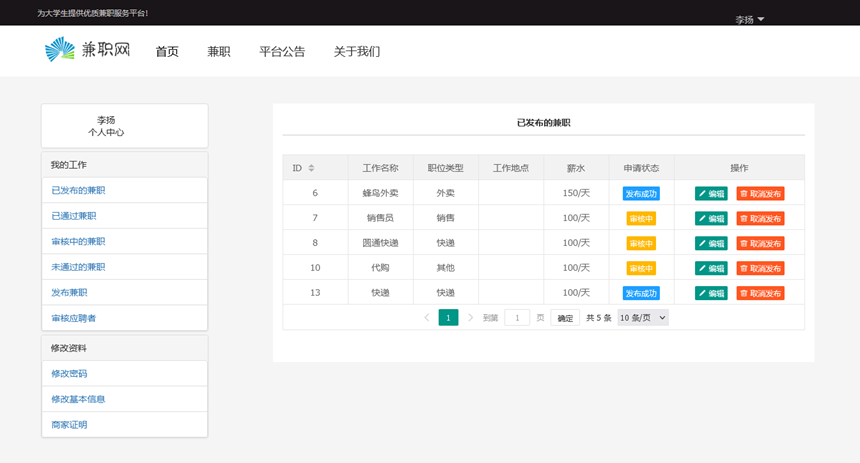Viewport: 860px width, 463px height.
Task: Click 发布成功 status badge for ID 13
Action: point(641,293)
